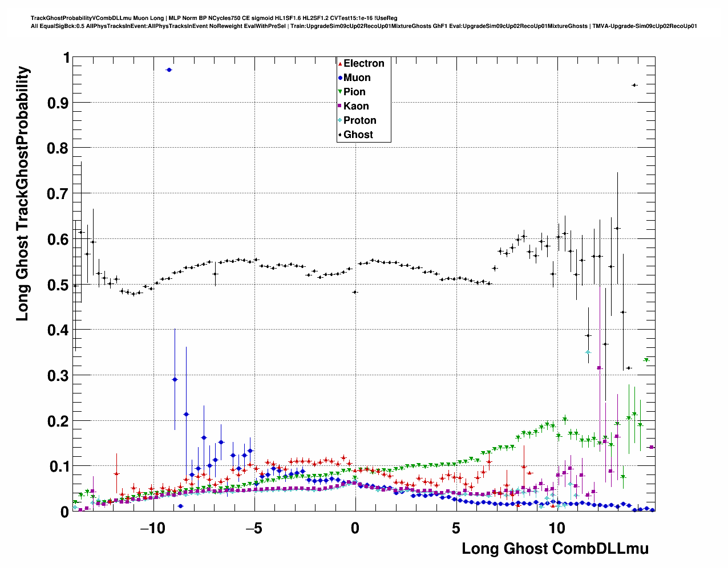This screenshot has height=568, width=728.
Task: Click the Pion legend entry
Action: pyautogui.click(x=352, y=92)
